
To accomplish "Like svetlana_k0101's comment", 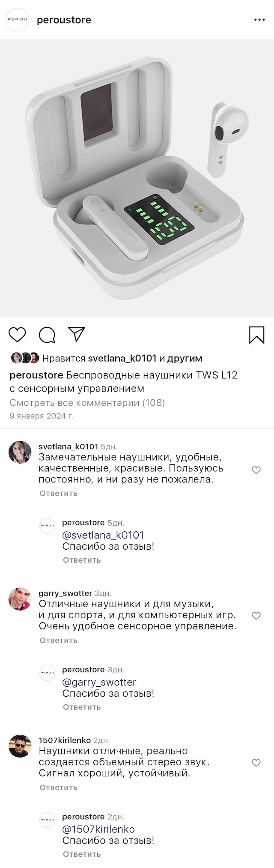I will click(x=256, y=470).
